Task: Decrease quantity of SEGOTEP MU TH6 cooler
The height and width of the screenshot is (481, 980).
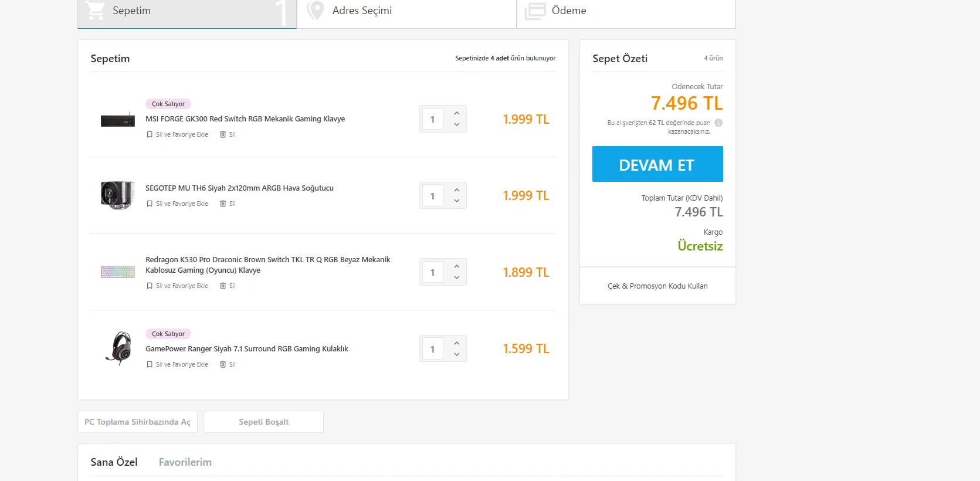Action: 456,201
